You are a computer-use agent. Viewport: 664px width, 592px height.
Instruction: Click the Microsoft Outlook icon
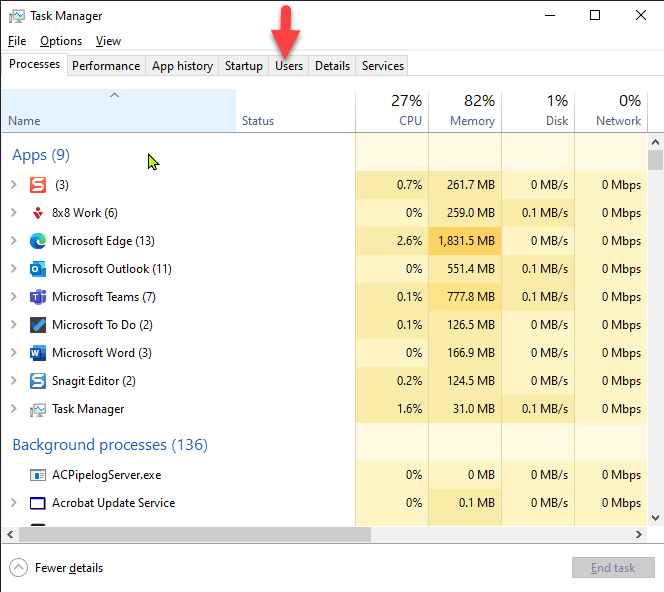click(x=38, y=269)
